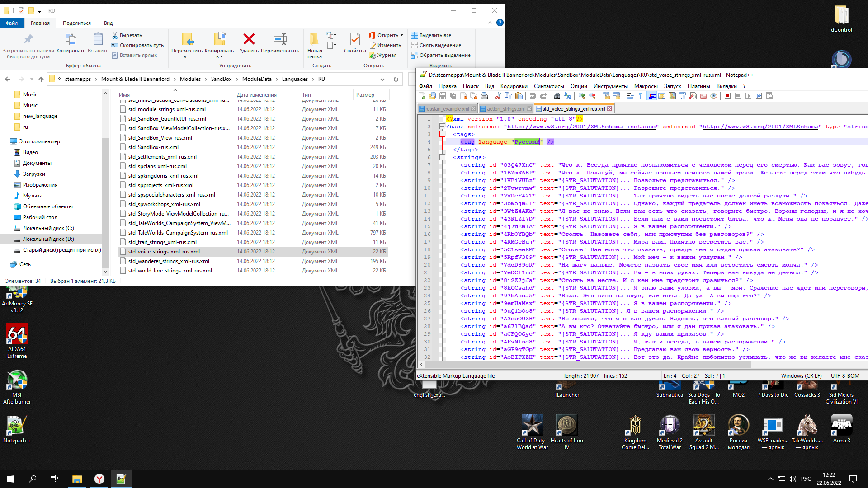Screen dimensions: 868x488
Task: Run macro multiple times icon
Action: (759, 96)
